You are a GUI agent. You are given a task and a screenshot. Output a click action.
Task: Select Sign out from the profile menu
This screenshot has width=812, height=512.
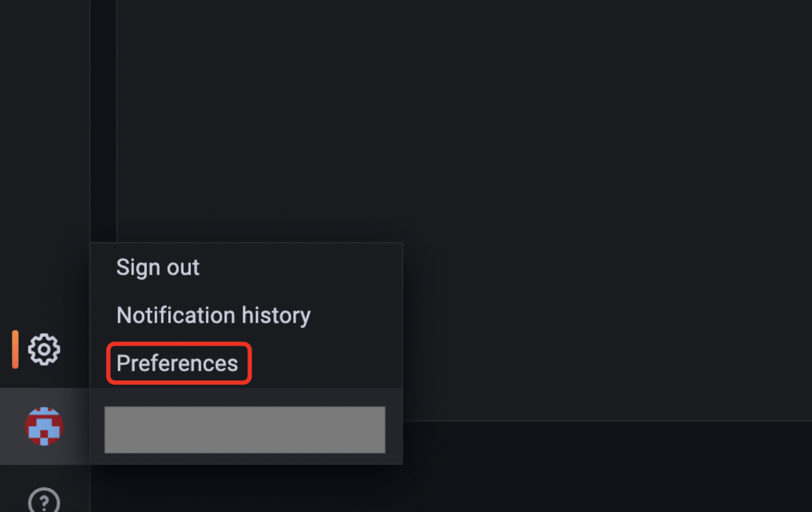(x=158, y=267)
